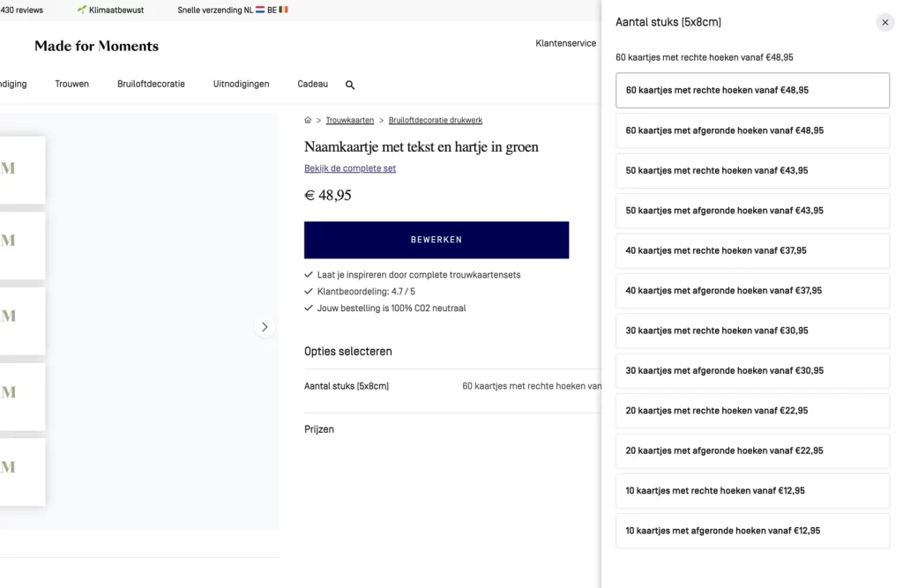
Task: Choose 50 kaartjes met afgeronde hoeken
Action: [x=752, y=211]
